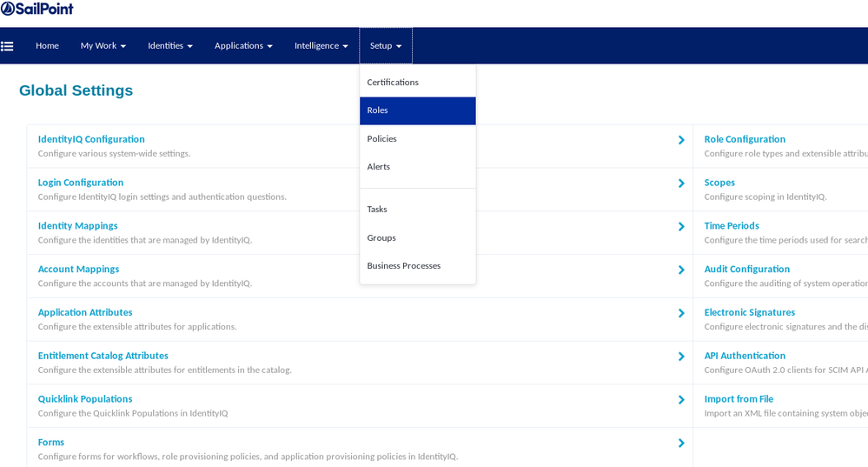
Task: Click chevron arrow beside Login Configuration
Action: [680, 183]
